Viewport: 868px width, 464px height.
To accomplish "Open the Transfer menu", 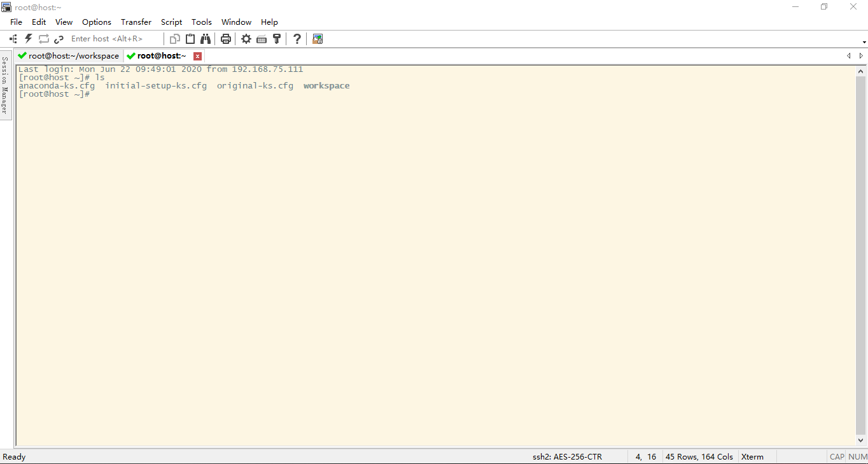I will (136, 22).
